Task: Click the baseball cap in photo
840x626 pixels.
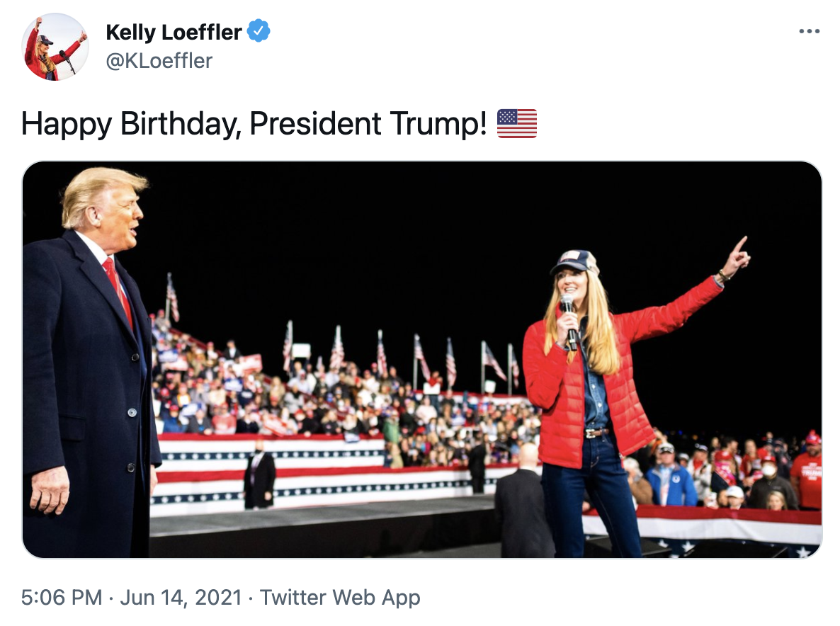Action: pyautogui.click(x=575, y=261)
